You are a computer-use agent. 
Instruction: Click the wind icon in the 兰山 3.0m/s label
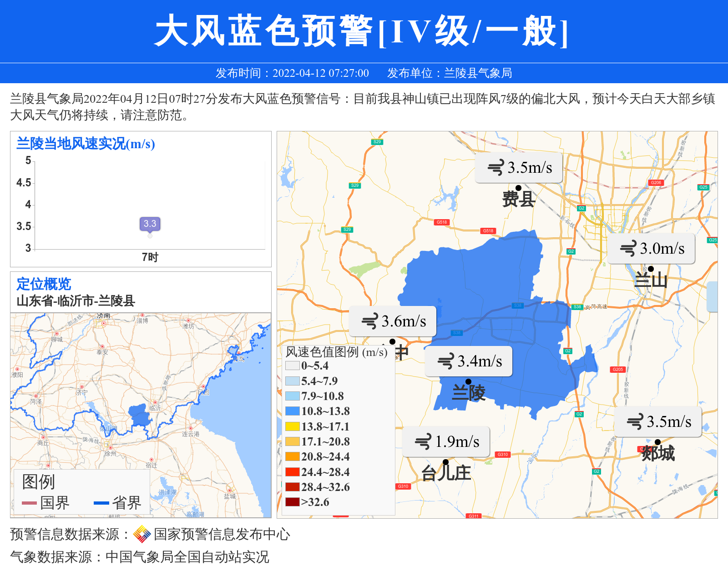628,249
